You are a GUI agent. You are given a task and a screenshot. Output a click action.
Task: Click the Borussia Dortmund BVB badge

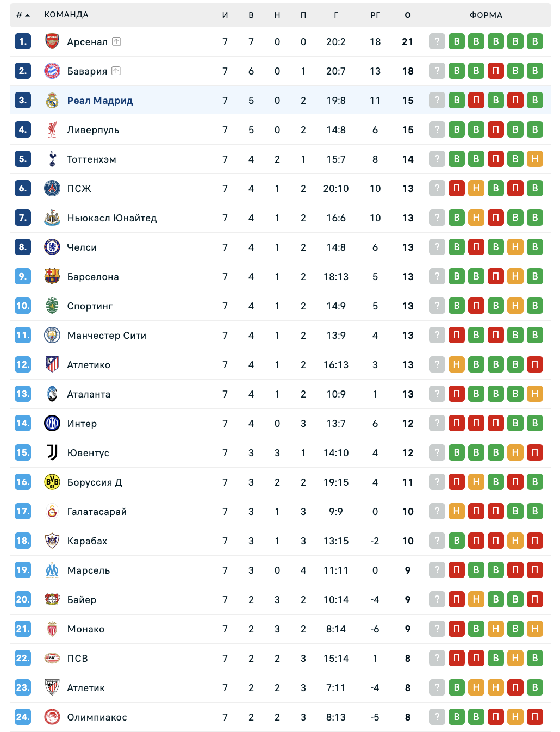[x=52, y=482]
